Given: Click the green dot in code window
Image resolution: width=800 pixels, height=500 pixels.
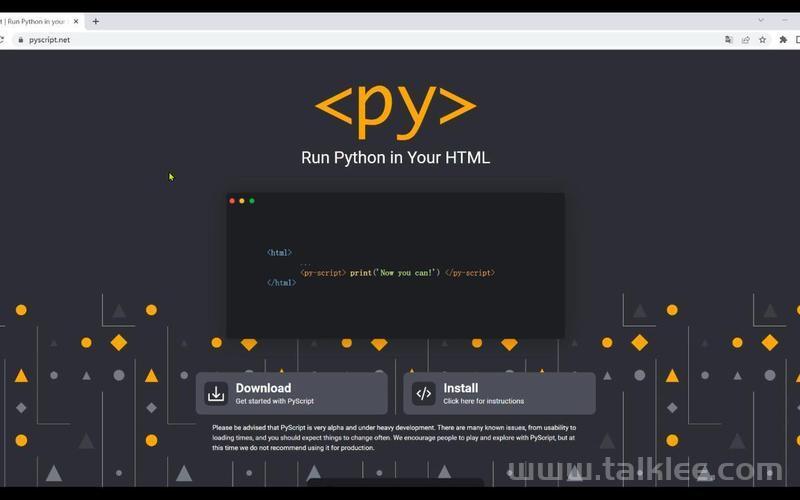Looking at the screenshot, I should click(252, 201).
